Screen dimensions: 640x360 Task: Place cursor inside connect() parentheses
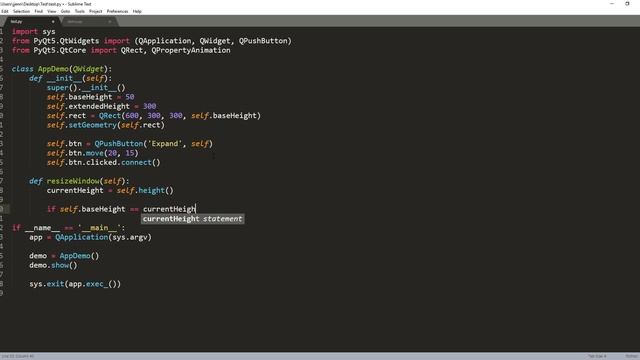click(x=156, y=162)
